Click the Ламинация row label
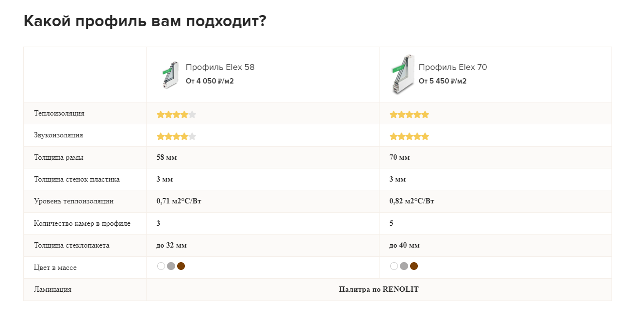The height and width of the screenshot is (318, 644). pyautogui.click(x=53, y=289)
